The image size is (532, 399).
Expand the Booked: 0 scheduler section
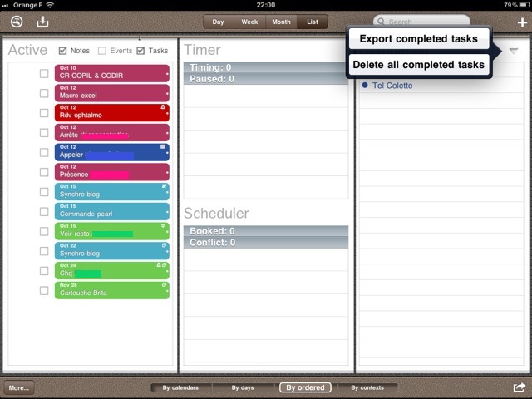pyautogui.click(x=265, y=230)
